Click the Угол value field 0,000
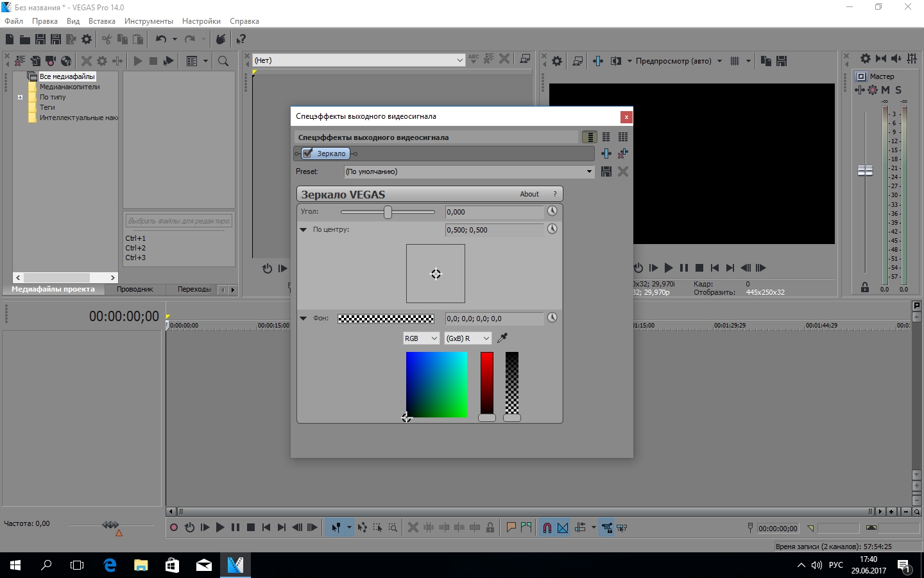The width and height of the screenshot is (924, 578). pos(494,212)
